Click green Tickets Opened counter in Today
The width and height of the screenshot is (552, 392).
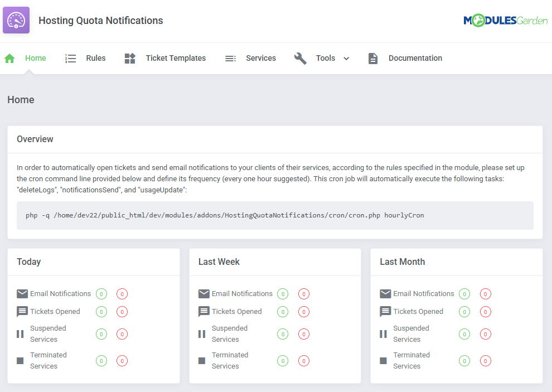coord(101,312)
